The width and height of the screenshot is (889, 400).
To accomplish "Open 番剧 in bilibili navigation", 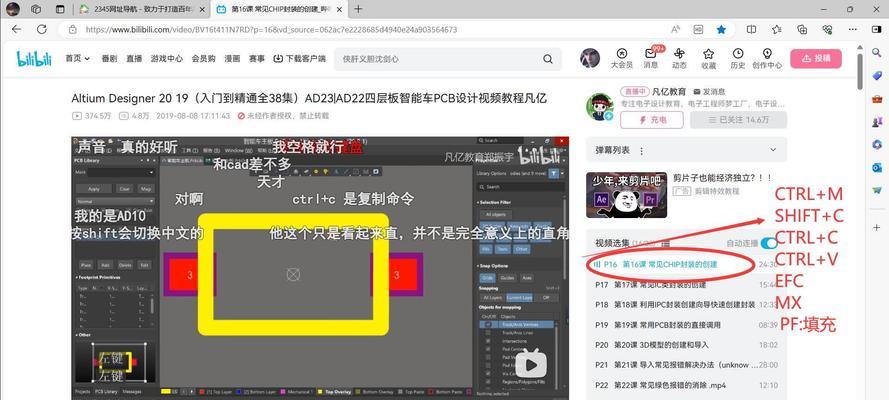I will (109, 58).
